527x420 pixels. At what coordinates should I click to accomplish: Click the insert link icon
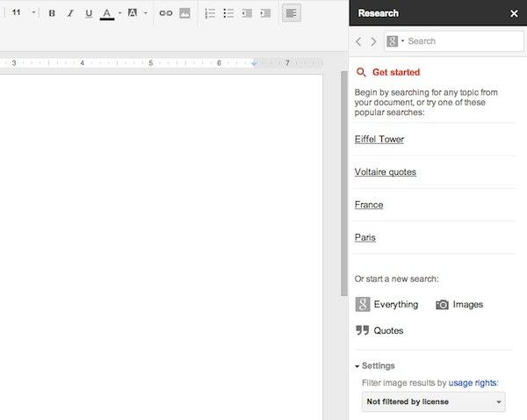click(165, 13)
